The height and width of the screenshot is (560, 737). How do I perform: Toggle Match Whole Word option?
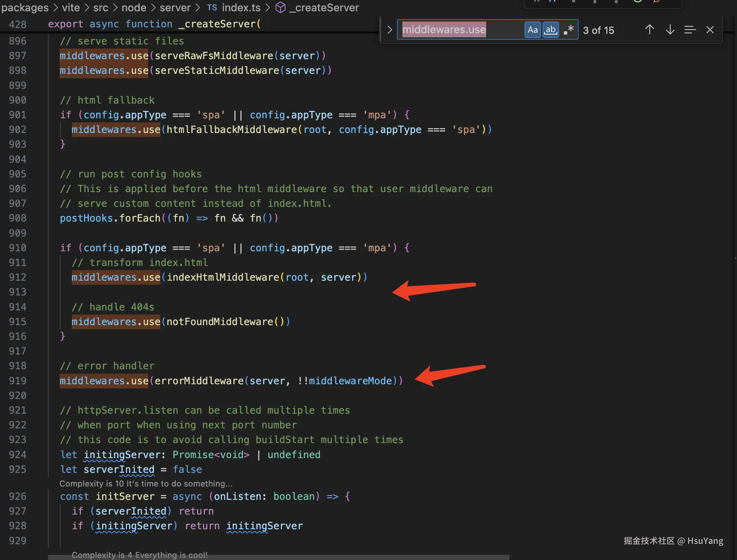(551, 30)
